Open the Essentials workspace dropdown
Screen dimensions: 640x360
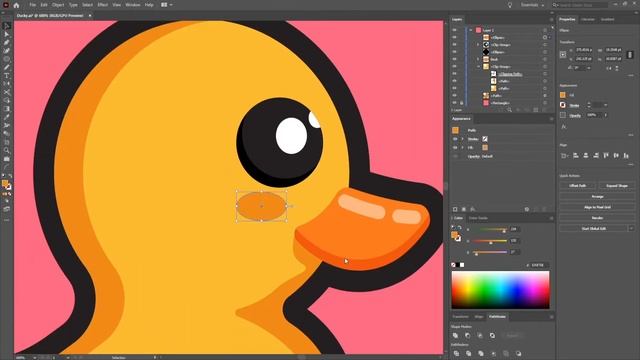tap(532, 5)
